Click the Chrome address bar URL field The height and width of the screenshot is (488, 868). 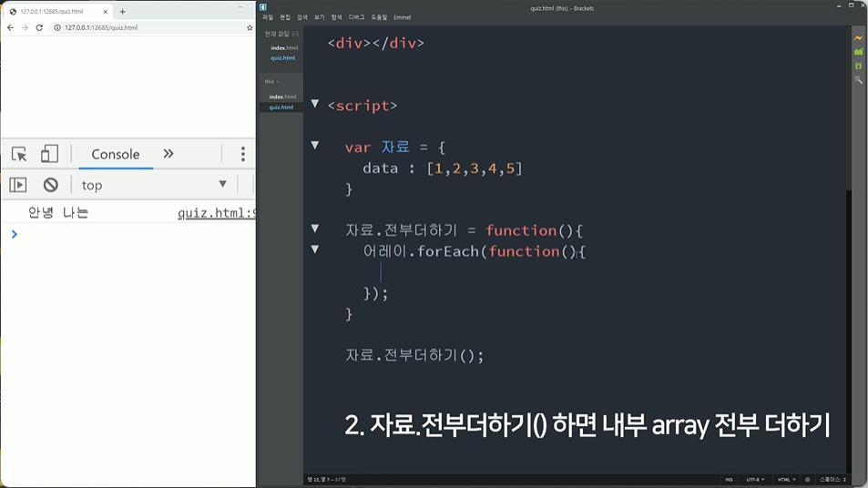[x=152, y=27]
